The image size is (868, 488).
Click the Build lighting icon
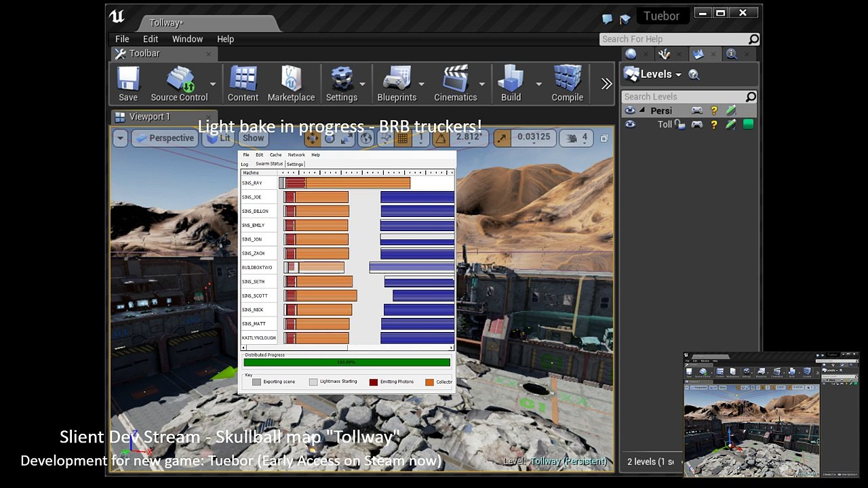tap(511, 79)
